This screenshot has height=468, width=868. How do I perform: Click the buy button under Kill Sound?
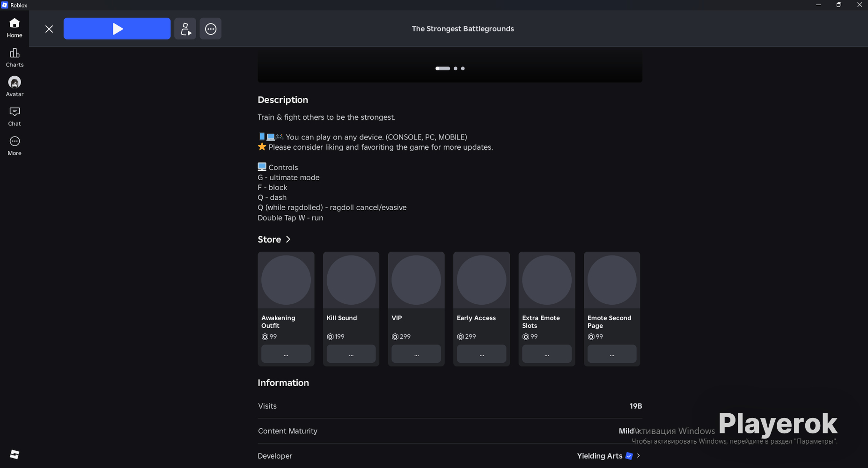[x=351, y=354]
